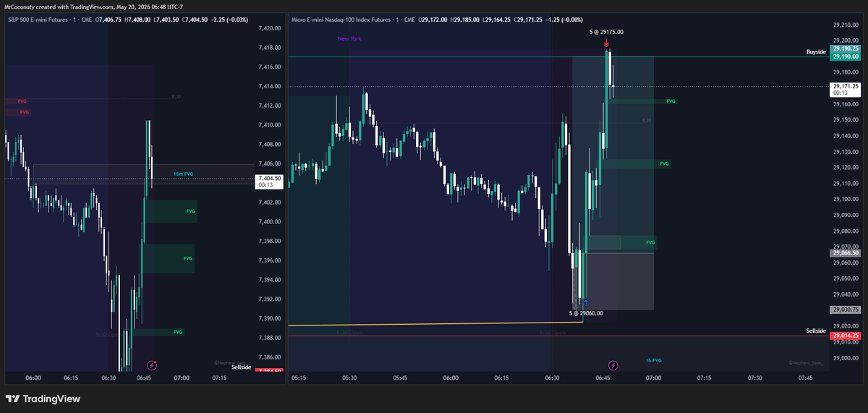Select the 1h FVG label on Nasdaq chart
Image resolution: width=868 pixels, height=413 pixels.
tap(653, 360)
